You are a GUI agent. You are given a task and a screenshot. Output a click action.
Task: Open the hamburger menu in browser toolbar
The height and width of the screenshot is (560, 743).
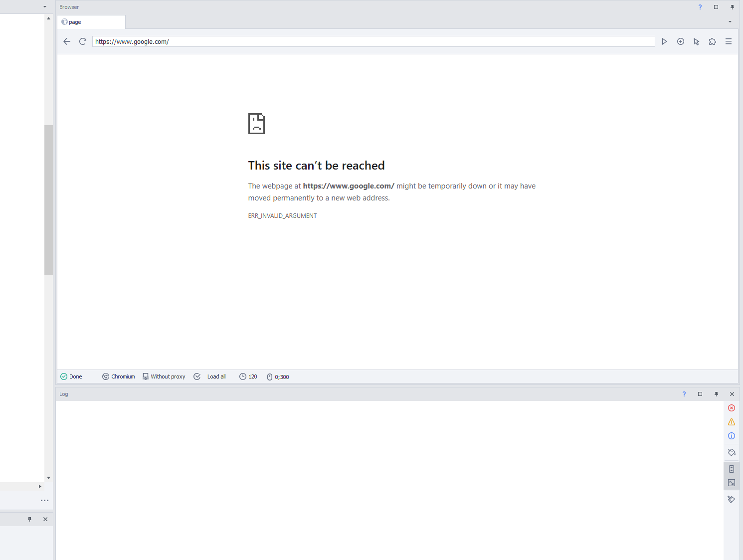[729, 41]
